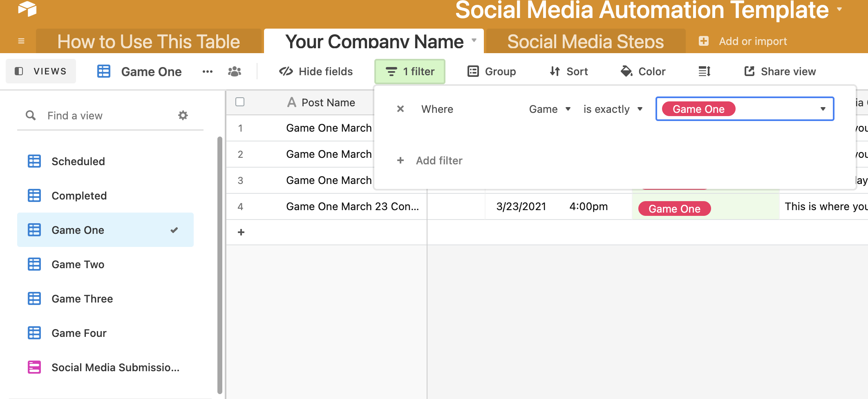Click the 3/23/2021 date cell
Image resolution: width=868 pixels, height=399 pixels.
pyautogui.click(x=521, y=206)
